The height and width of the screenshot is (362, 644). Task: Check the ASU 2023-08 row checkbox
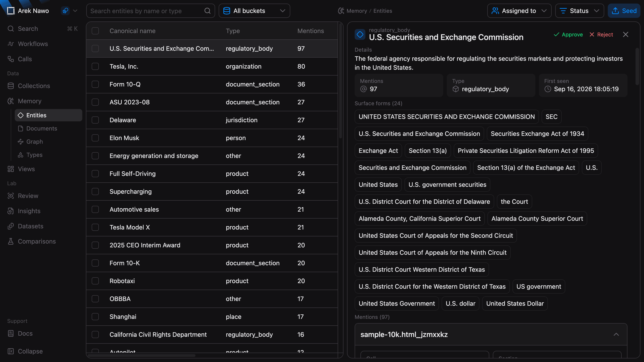[95, 102]
